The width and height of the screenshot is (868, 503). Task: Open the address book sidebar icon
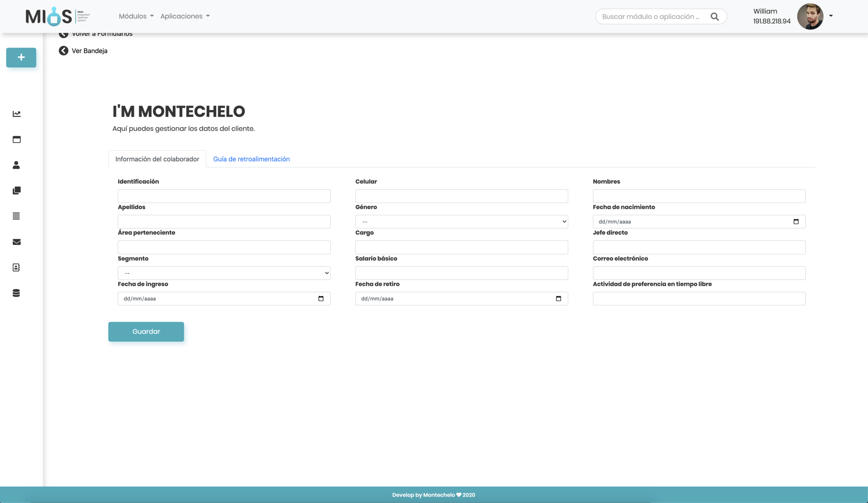[16, 268]
